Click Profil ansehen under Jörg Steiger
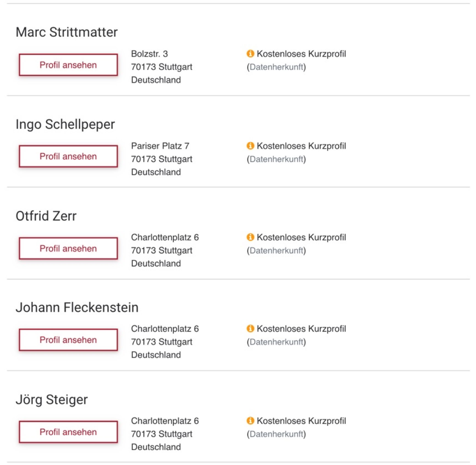 [x=68, y=432]
